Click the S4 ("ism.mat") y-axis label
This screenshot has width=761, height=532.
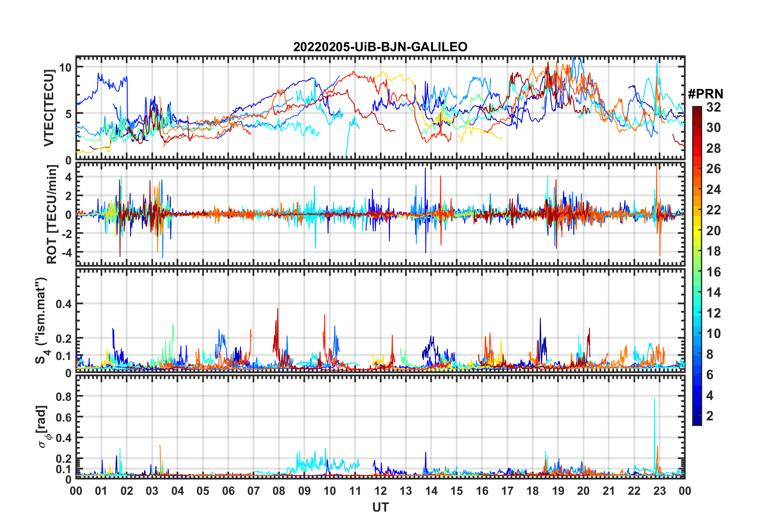42,320
